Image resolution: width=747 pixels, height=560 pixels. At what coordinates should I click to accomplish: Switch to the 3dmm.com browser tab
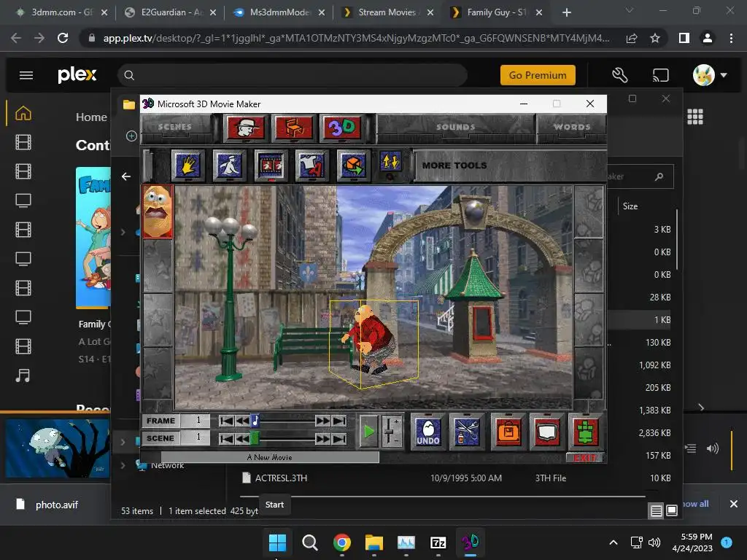click(x=61, y=12)
